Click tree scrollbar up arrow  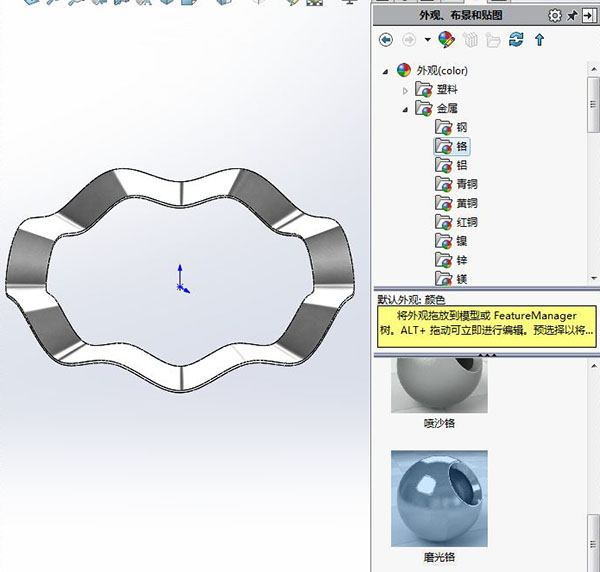click(x=593, y=69)
